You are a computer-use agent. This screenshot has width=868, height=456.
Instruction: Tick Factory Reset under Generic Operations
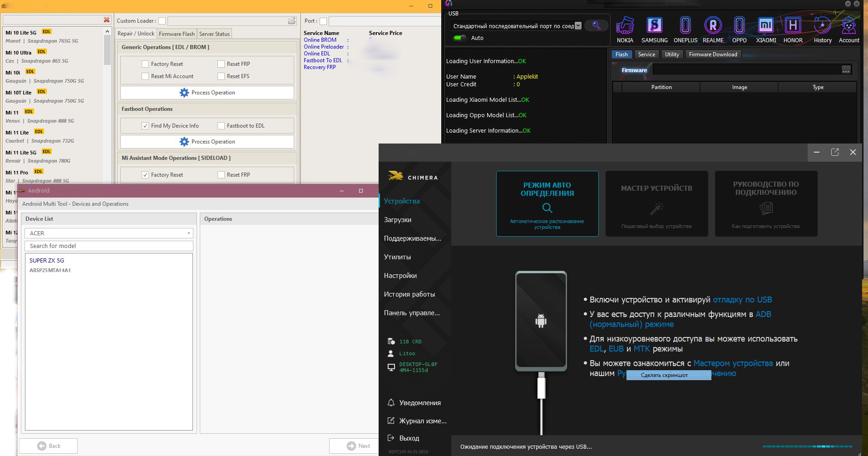click(x=145, y=64)
